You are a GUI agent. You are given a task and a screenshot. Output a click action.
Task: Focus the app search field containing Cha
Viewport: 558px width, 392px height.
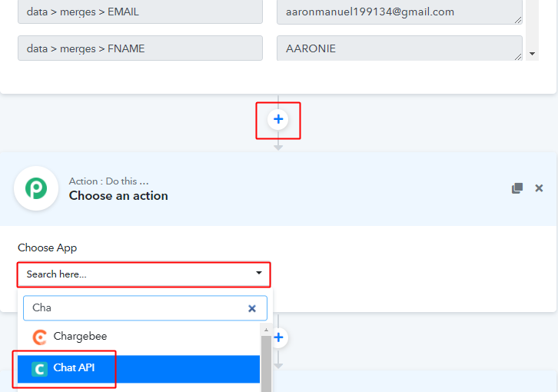click(x=145, y=308)
